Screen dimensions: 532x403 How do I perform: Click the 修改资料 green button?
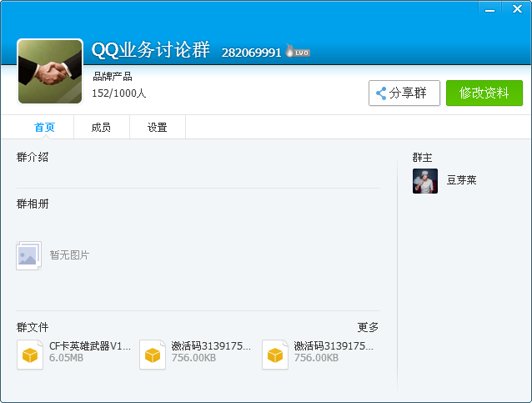(484, 93)
